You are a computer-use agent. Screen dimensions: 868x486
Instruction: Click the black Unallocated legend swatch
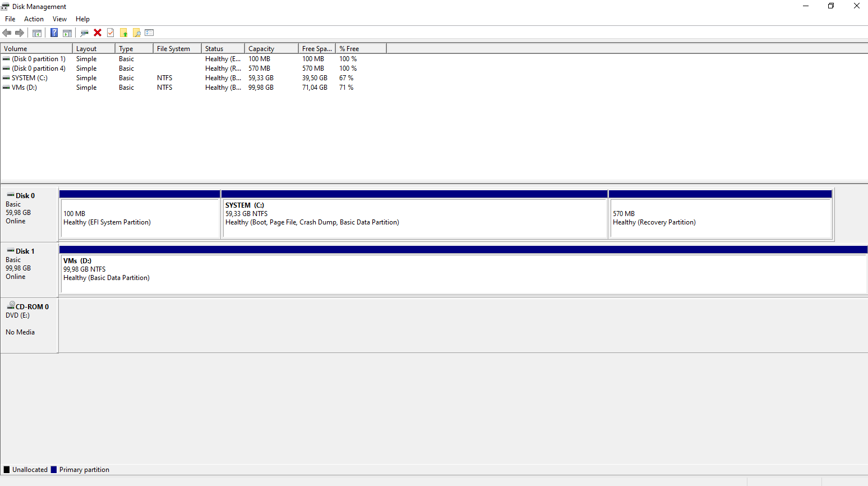[x=7, y=470]
